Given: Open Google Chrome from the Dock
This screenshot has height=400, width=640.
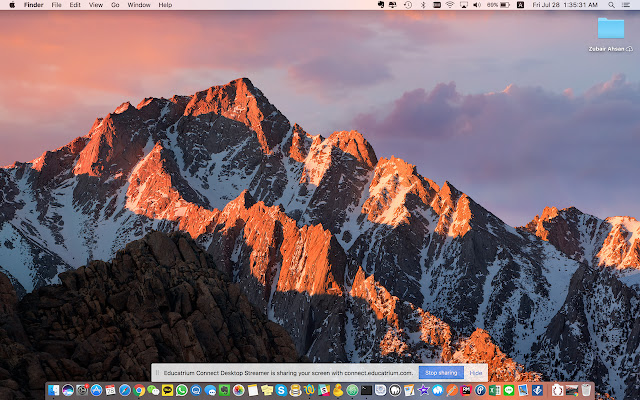Looking at the screenshot, I should pos(139,390).
